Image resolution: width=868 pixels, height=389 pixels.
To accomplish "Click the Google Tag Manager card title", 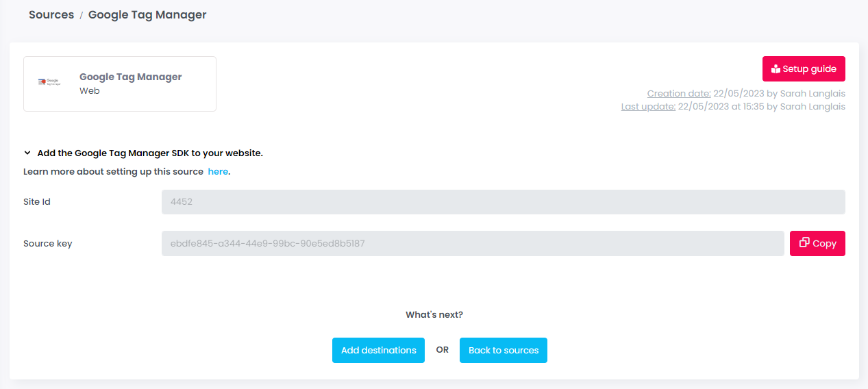I will pyautogui.click(x=131, y=77).
